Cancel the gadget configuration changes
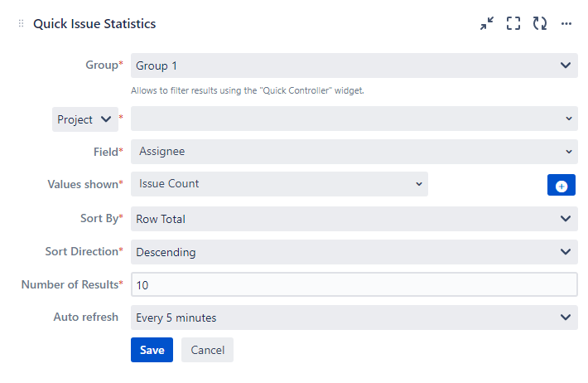The width and height of the screenshot is (588, 383). pos(208,350)
